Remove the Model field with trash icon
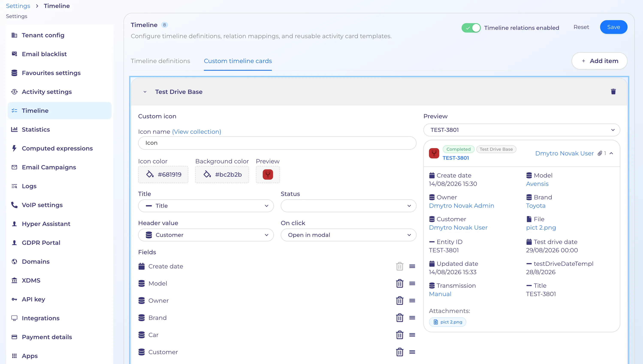This screenshot has height=364, width=643. 400,283
